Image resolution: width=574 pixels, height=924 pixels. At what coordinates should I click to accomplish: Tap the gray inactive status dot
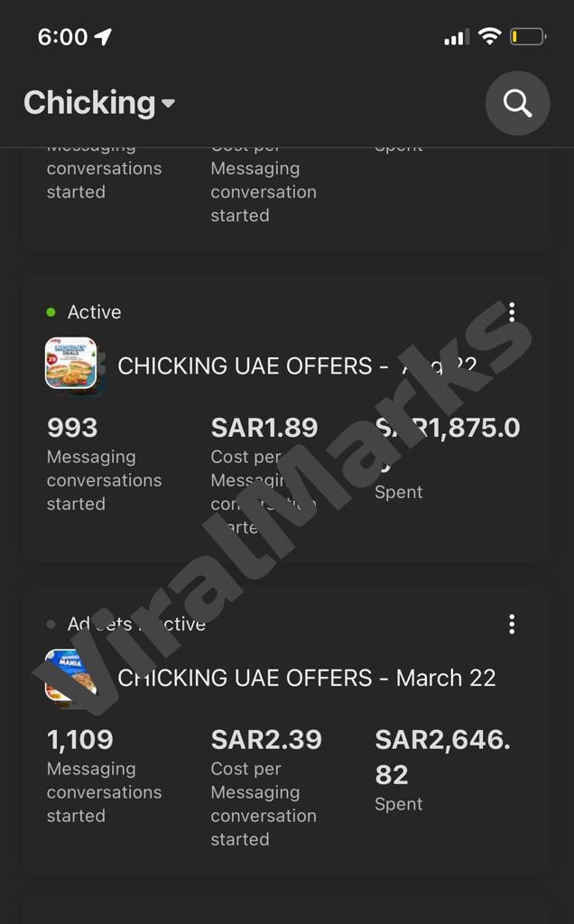(x=51, y=624)
